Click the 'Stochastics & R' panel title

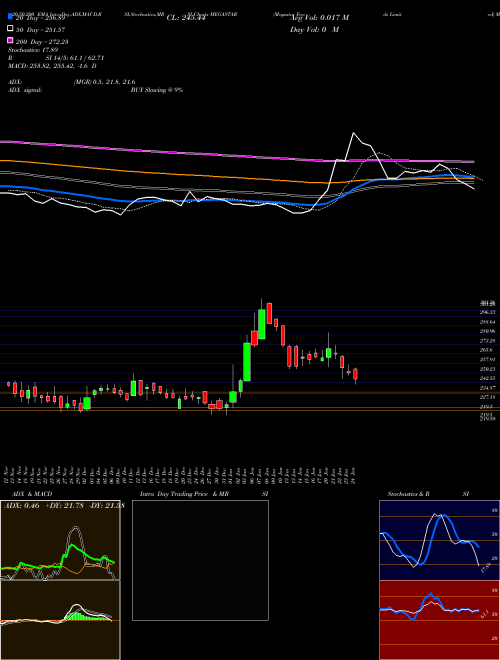(x=408, y=494)
